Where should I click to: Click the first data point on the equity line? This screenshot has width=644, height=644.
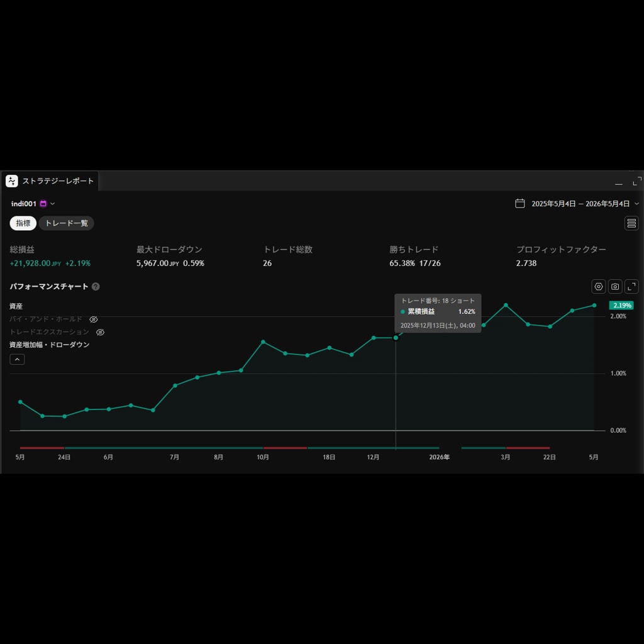[21, 402]
